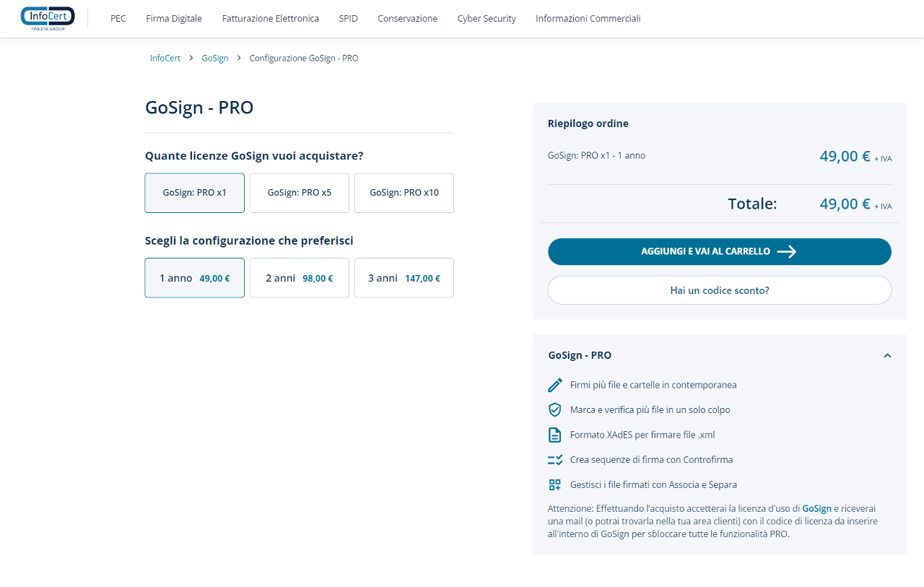The height and width of the screenshot is (587, 924).
Task: Go to GoSign breadcrumb link
Action: pos(215,58)
